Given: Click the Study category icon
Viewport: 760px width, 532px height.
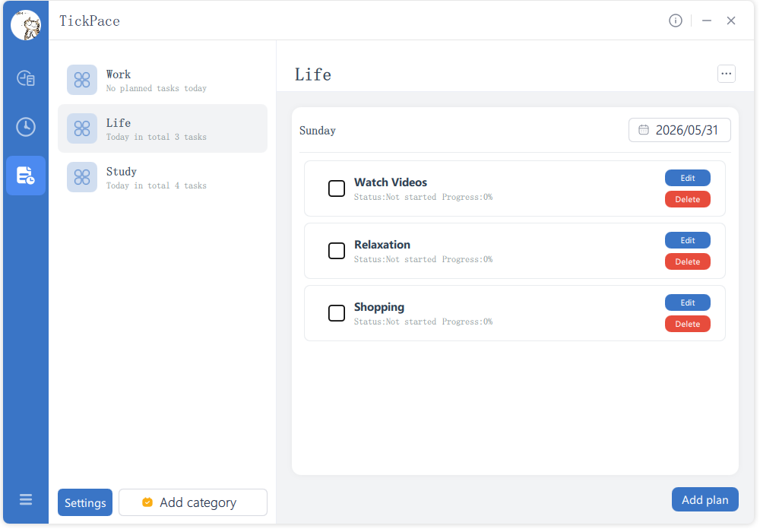Looking at the screenshot, I should tap(82, 177).
